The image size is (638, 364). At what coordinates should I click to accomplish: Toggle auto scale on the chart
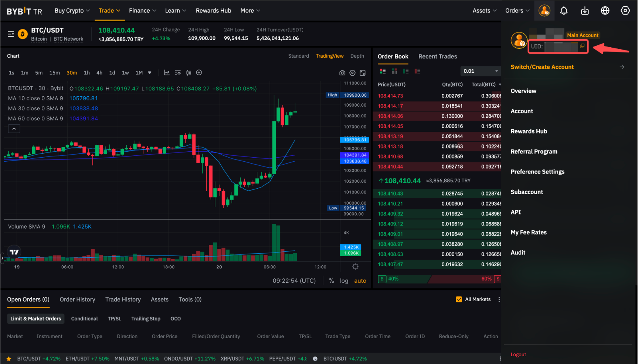click(360, 281)
